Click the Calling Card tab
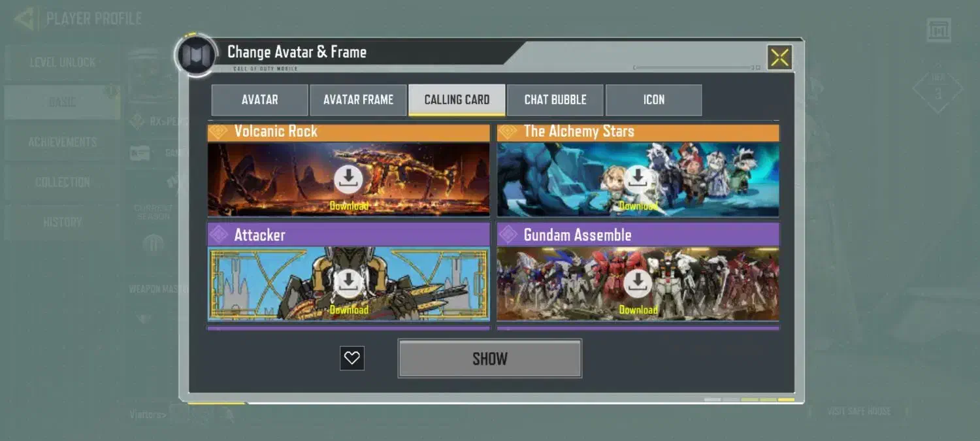Screen dimensions: 980x441 [x=457, y=100]
